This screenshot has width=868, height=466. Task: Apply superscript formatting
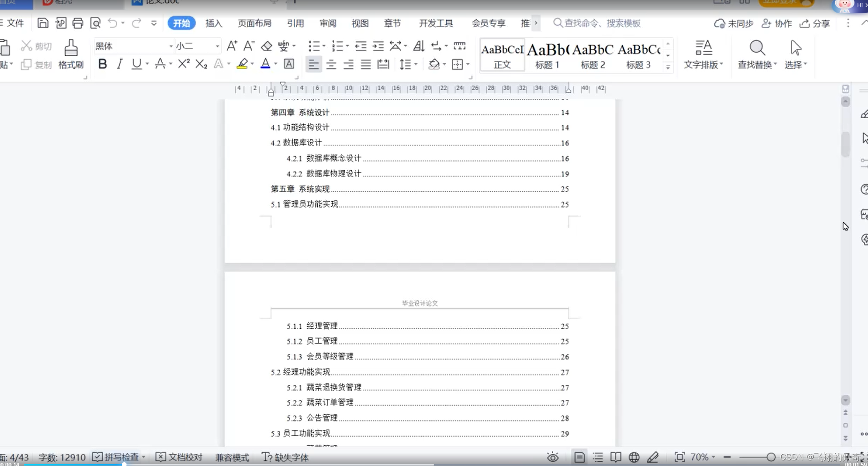point(184,64)
